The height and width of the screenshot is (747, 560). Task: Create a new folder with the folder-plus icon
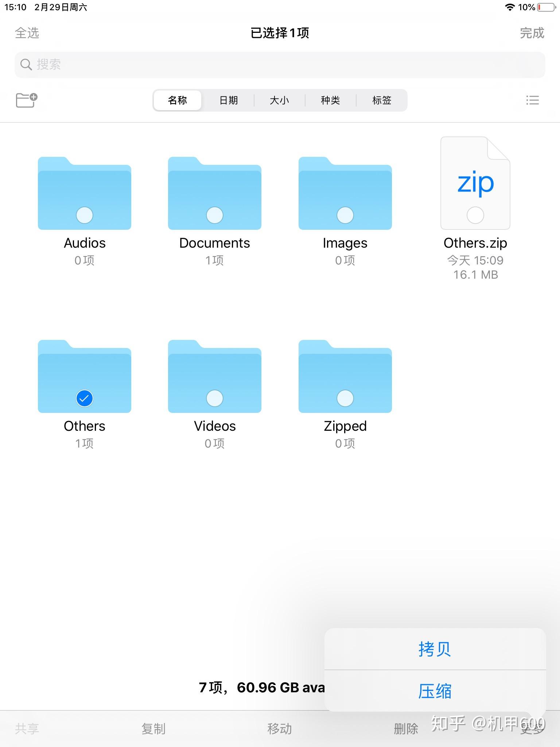(x=27, y=100)
